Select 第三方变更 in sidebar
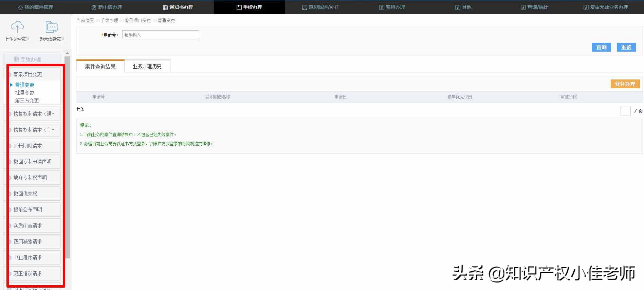Viewport: 644px width, 290px height. click(x=27, y=101)
